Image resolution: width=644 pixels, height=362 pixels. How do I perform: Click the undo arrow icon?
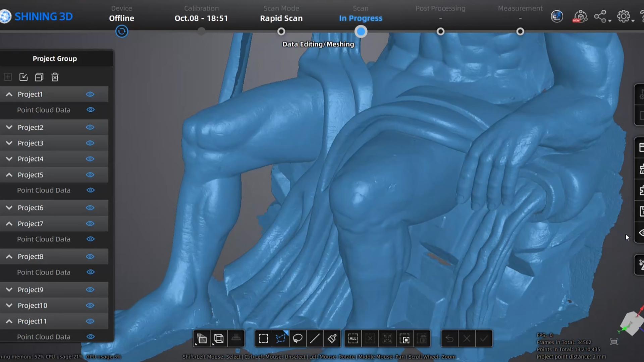(449, 339)
